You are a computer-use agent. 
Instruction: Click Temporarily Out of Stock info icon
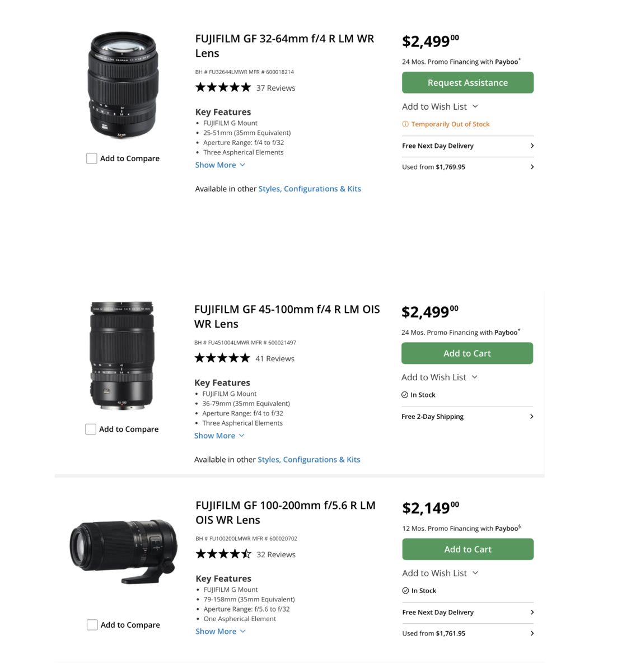[x=405, y=124]
